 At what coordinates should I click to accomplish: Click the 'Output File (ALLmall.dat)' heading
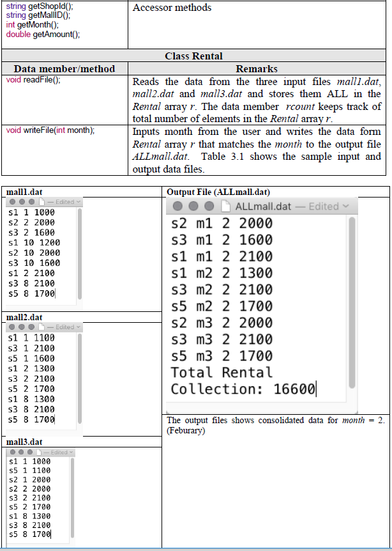point(218,192)
